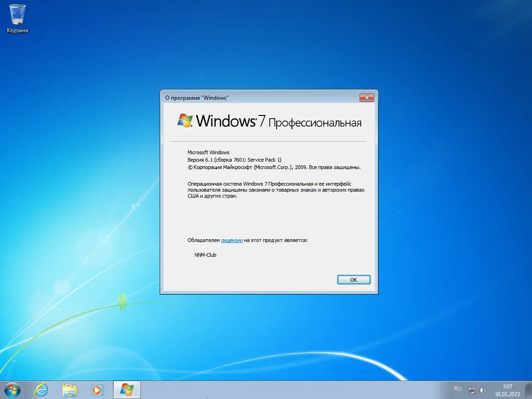
Task: Click the volume speaker icon in the tray
Action: pos(484,389)
